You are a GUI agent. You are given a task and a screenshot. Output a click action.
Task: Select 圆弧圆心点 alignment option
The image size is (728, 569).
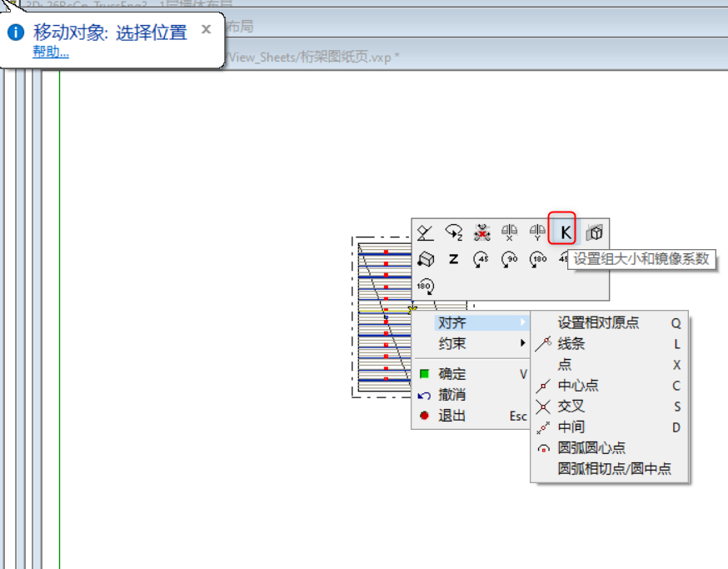(x=609, y=448)
